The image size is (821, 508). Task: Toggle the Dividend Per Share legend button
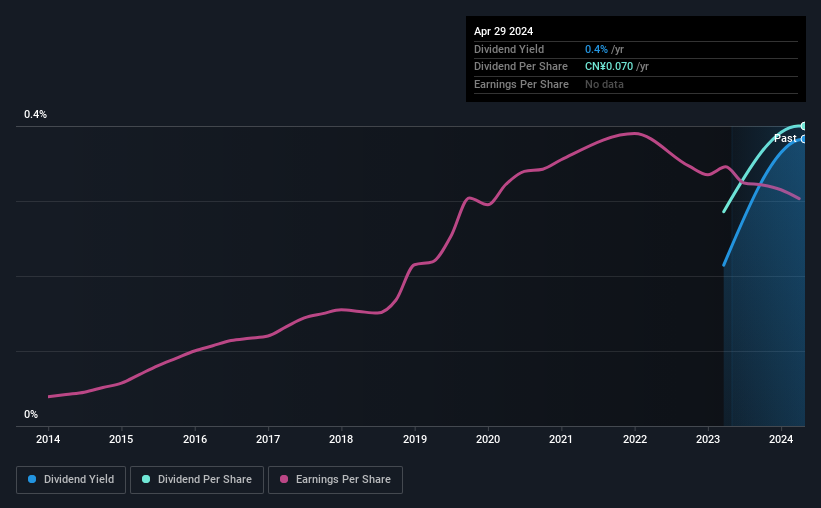pos(197,479)
